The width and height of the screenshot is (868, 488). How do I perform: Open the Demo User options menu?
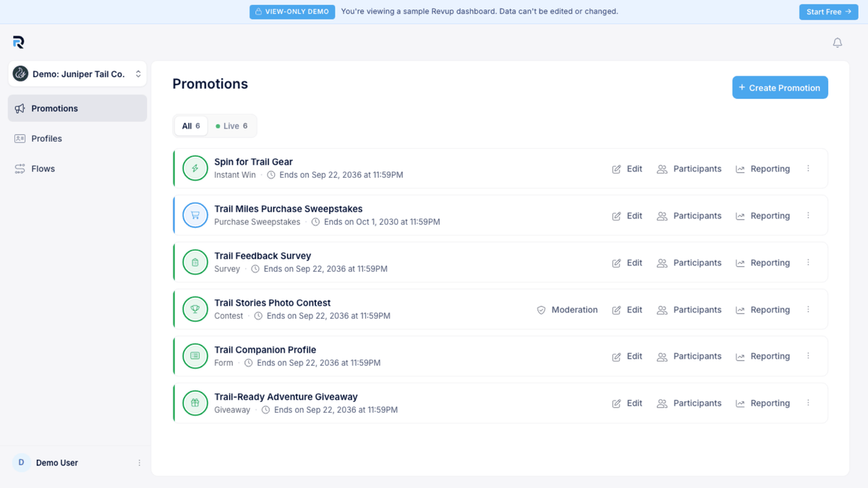click(140, 463)
